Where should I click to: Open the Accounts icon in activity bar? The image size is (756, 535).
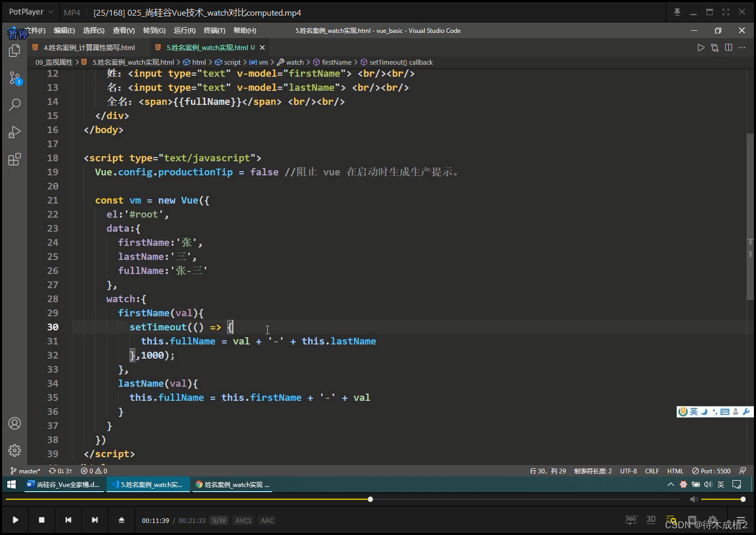15,423
